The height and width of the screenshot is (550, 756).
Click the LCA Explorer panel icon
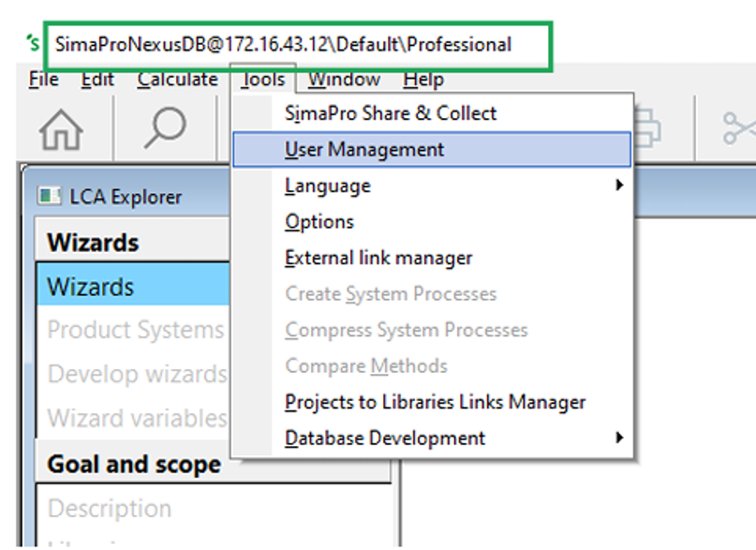tap(49, 196)
